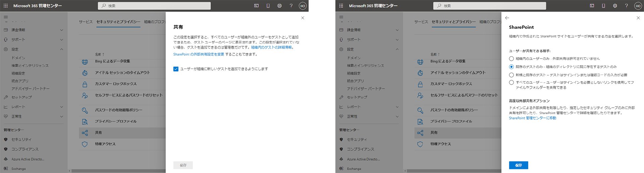Expand レポート chevron in SharePoint panel window
This screenshot has width=644, height=173.
point(397,107)
